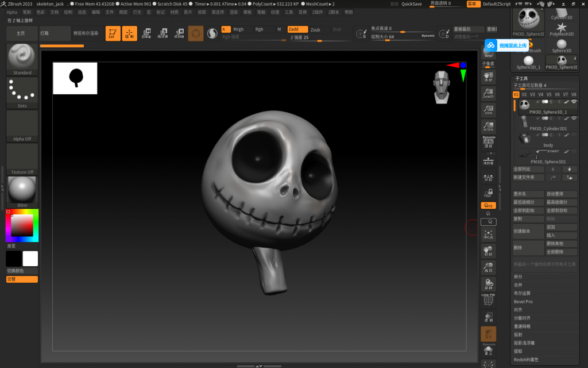Toggle the Line Fill PolyF icon
Image resolution: width=588 pixels, height=368 pixels.
coord(488,300)
